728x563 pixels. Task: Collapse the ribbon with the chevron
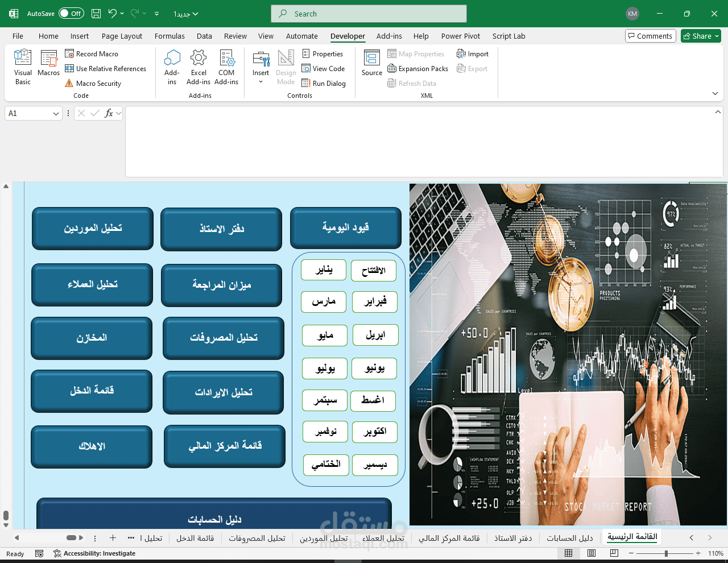pyautogui.click(x=715, y=93)
